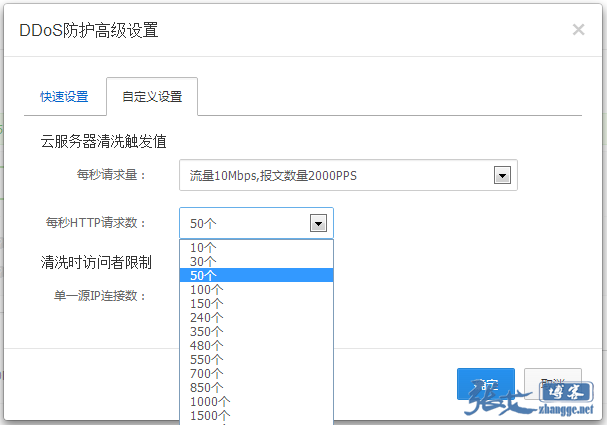
Task: Select 240个 HTTP request option
Action: [207, 317]
